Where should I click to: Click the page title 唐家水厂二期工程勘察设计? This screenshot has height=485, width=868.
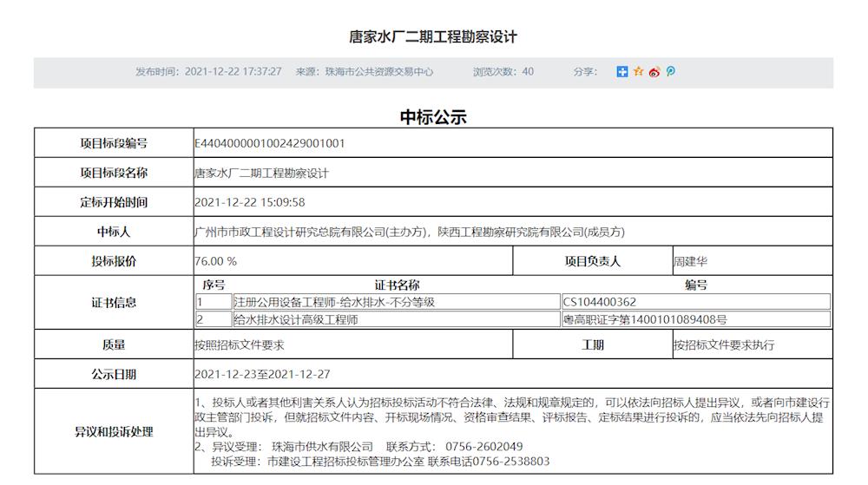coord(433,37)
